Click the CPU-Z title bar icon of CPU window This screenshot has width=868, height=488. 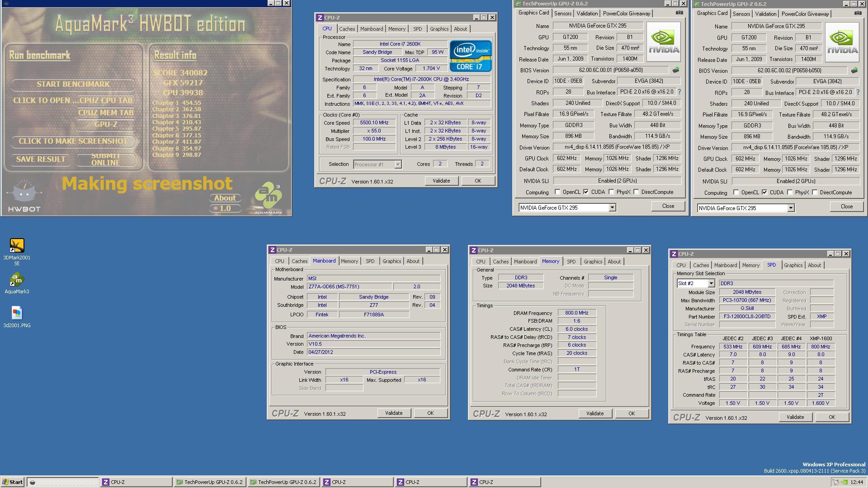tap(320, 18)
